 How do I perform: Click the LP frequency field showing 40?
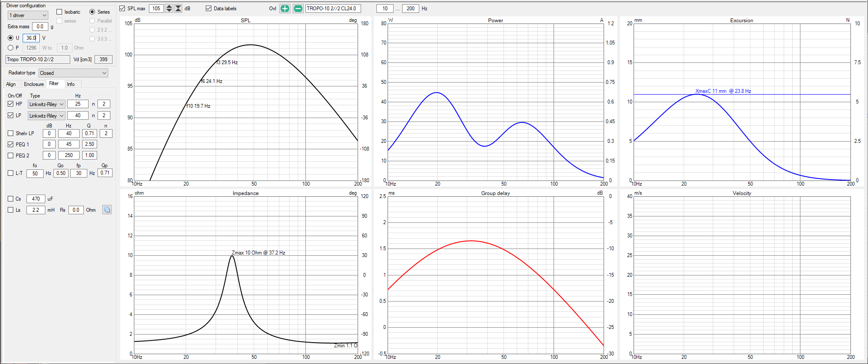click(78, 115)
